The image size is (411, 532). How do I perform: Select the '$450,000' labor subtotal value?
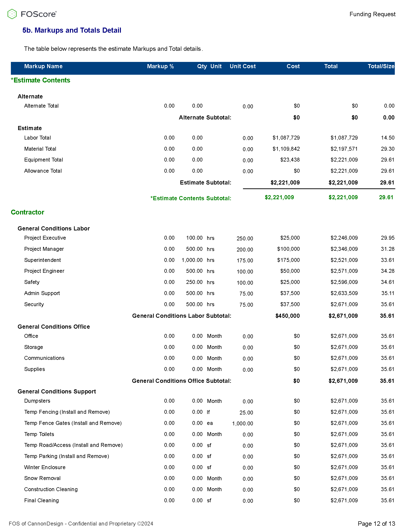tap(287, 316)
